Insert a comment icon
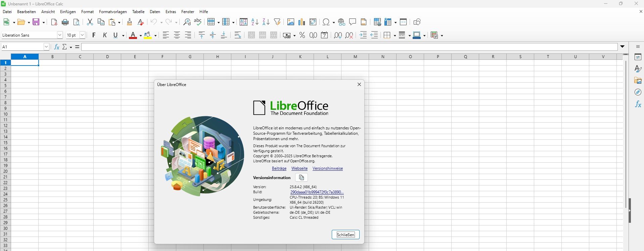The width and height of the screenshot is (644, 251). [x=353, y=22]
